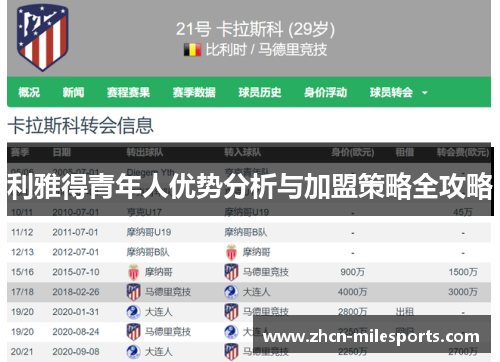Click the 比利时 / 马德里竞技 subtitle
Screen dimensions: 500x362
click(266, 50)
